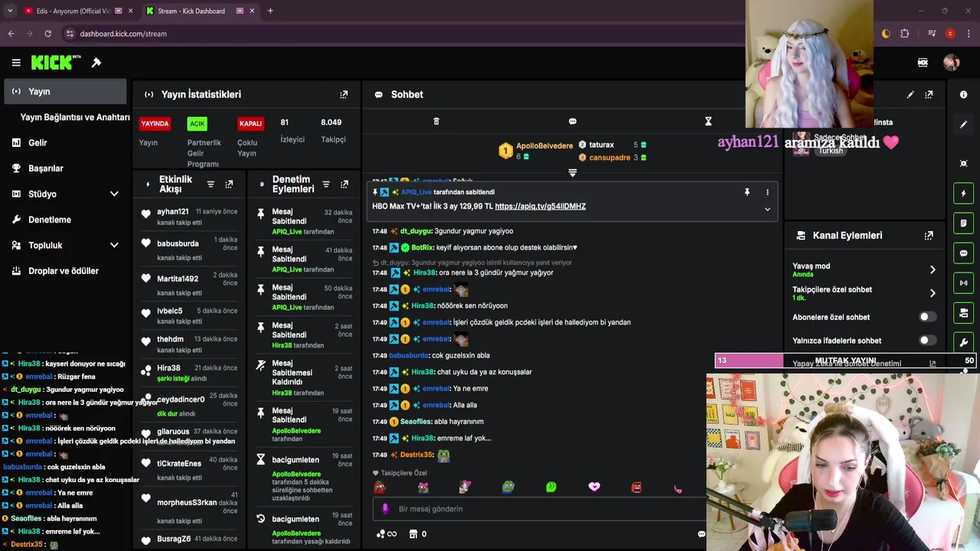The width and height of the screenshot is (980, 551).
Task: Click ayhan121 in Etkinlik Akışı
Action: pos(173,212)
